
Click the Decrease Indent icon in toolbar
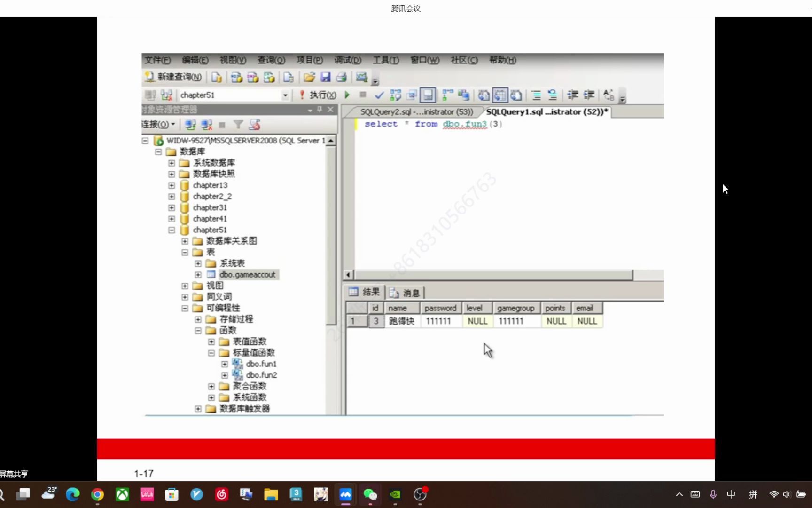click(x=573, y=95)
